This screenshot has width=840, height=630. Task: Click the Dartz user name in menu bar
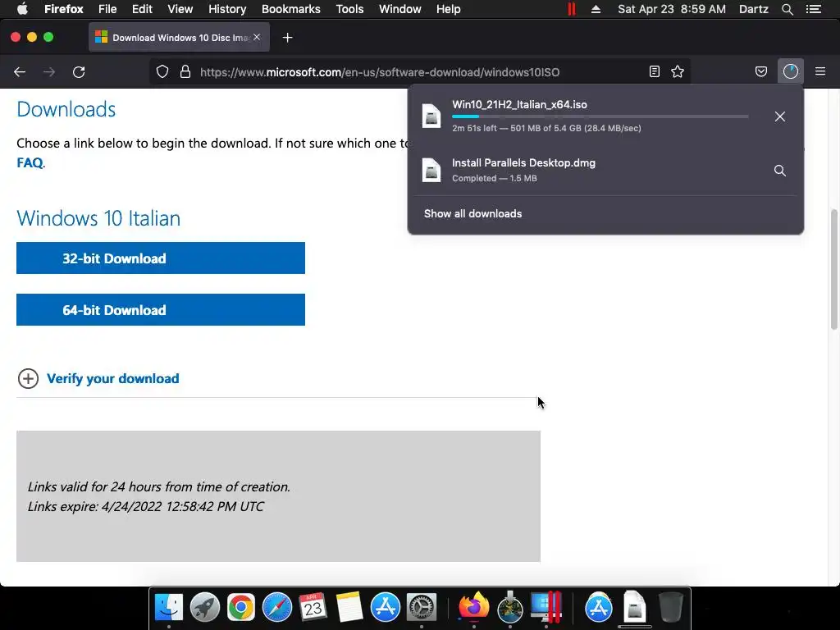(754, 9)
